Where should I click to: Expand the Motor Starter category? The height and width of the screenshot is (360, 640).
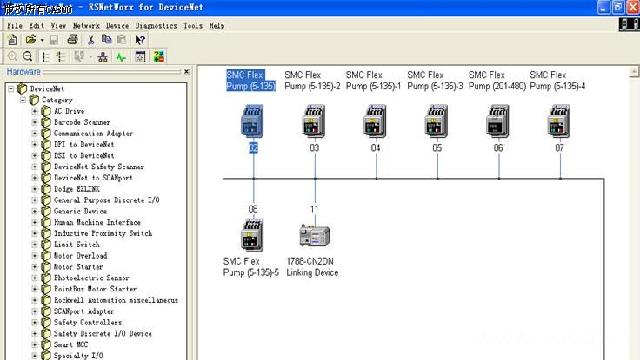point(35,267)
